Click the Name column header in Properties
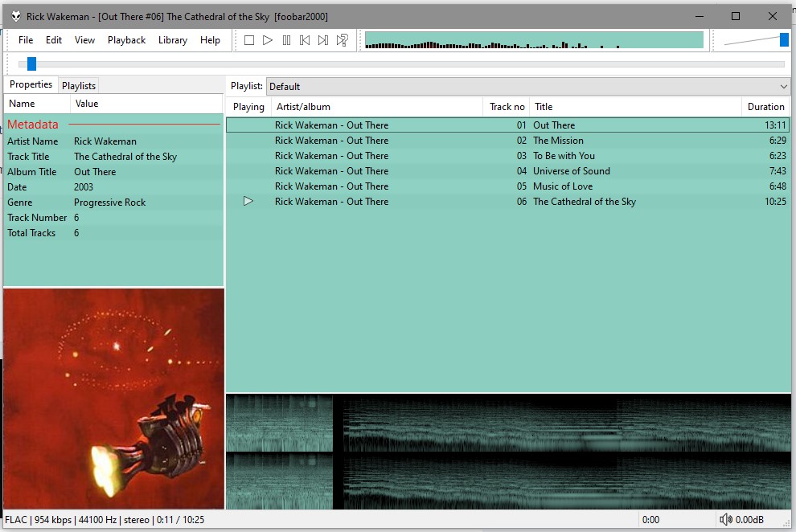 pos(37,104)
